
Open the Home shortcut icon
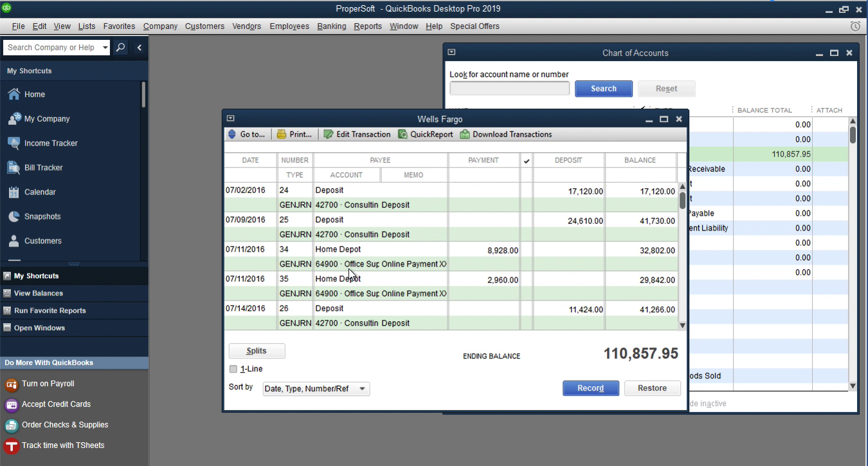pos(14,94)
